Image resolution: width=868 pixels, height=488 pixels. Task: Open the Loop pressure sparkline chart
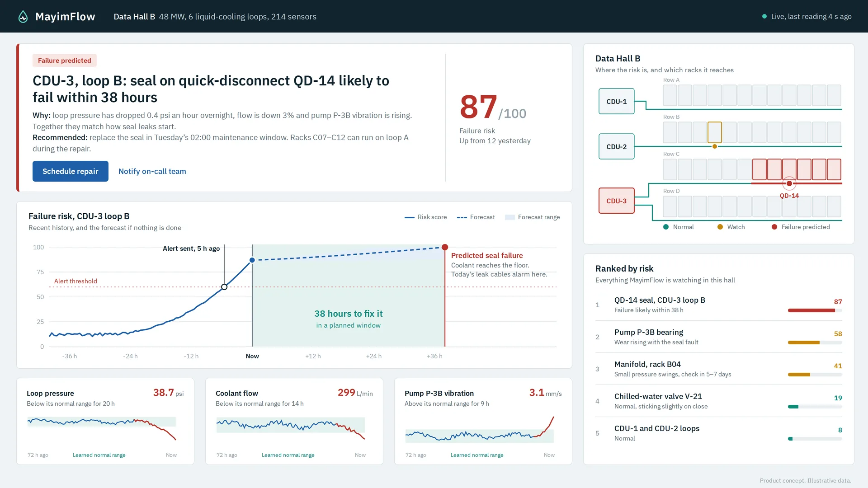(x=102, y=428)
